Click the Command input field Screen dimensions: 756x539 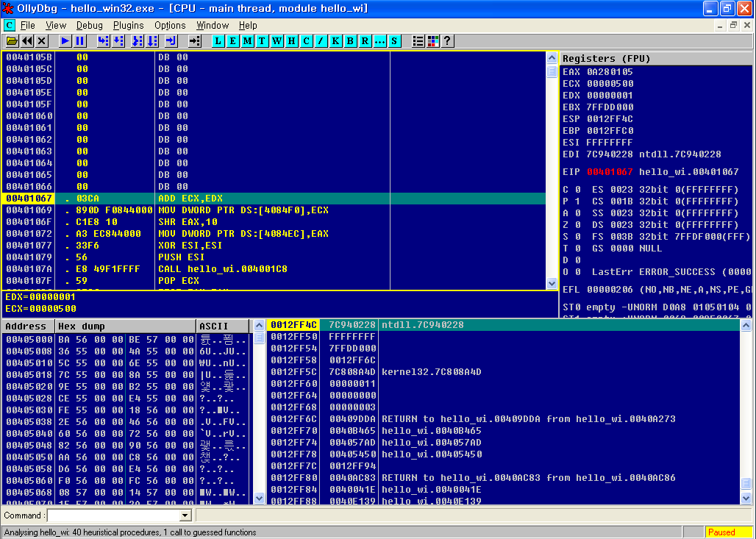tap(113, 515)
